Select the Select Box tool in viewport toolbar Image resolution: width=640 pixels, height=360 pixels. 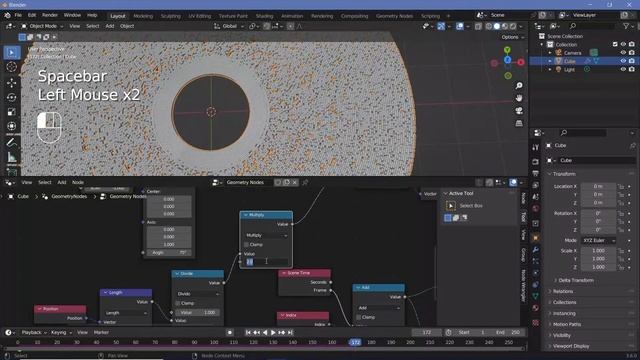[12, 53]
